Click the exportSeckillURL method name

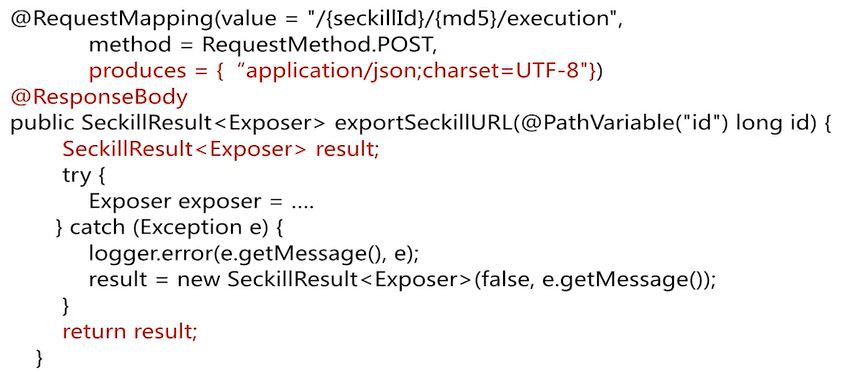coord(424,124)
